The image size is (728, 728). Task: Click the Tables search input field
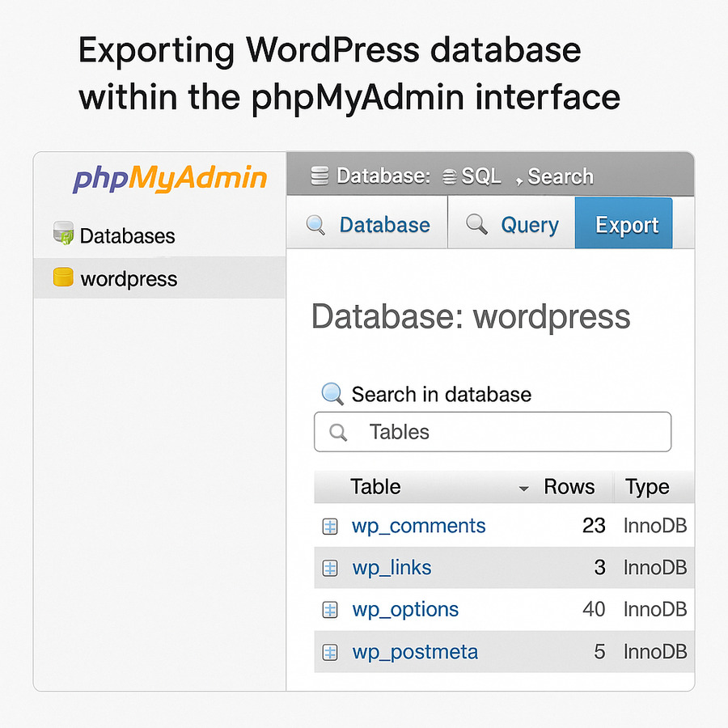493,432
